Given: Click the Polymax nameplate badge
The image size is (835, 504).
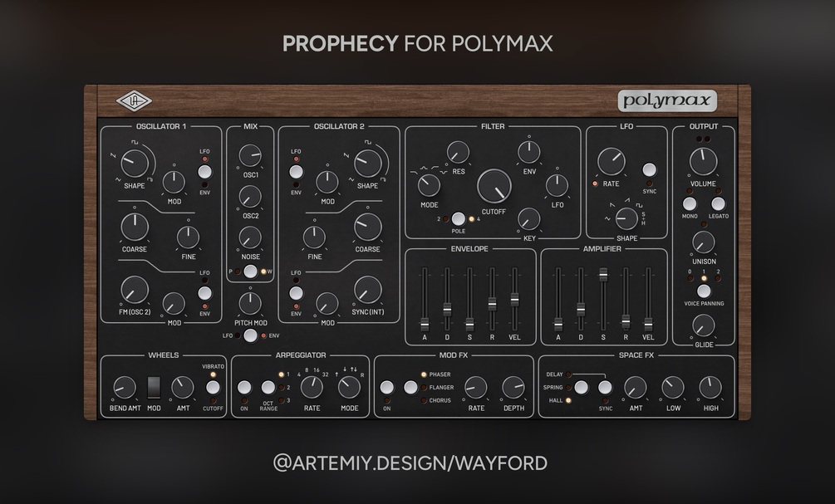Looking at the screenshot, I should coord(667,100).
